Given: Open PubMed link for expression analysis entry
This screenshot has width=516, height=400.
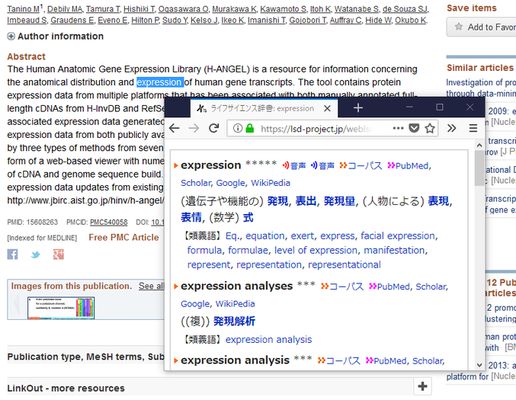Looking at the screenshot, I should (386, 361).
